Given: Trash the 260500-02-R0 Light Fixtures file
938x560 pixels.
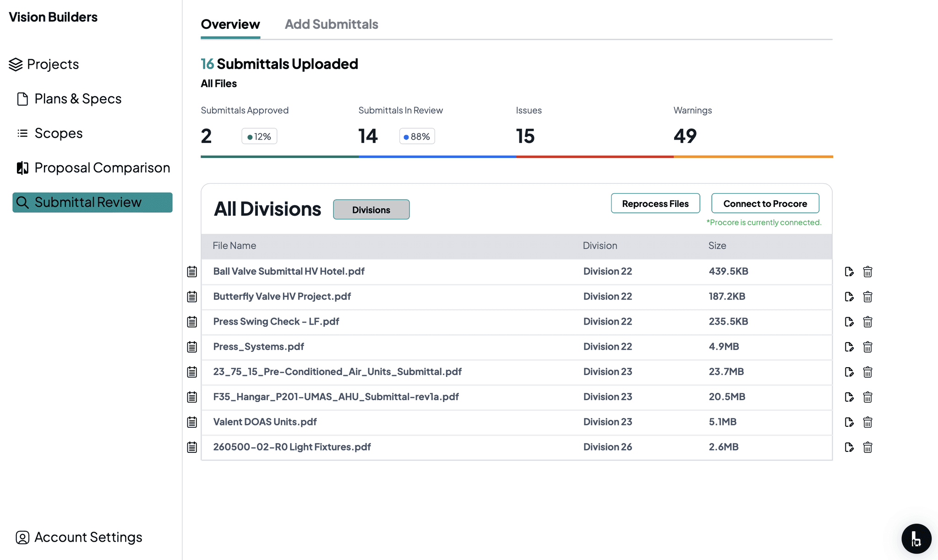Looking at the screenshot, I should 868,447.
